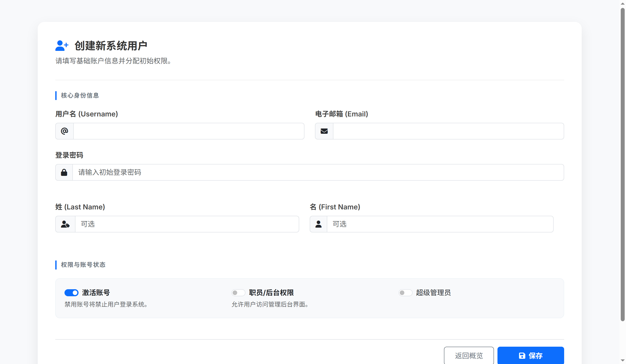The height and width of the screenshot is (364, 626).
Task: Click the user-add icon beside the page title
Action: [62, 46]
